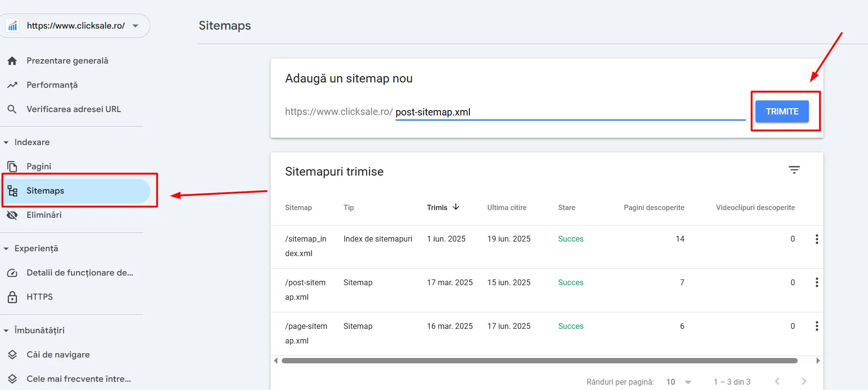The width and height of the screenshot is (868, 390).
Task: Open Căi de navigare in the sidebar
Action: point(58,355)
